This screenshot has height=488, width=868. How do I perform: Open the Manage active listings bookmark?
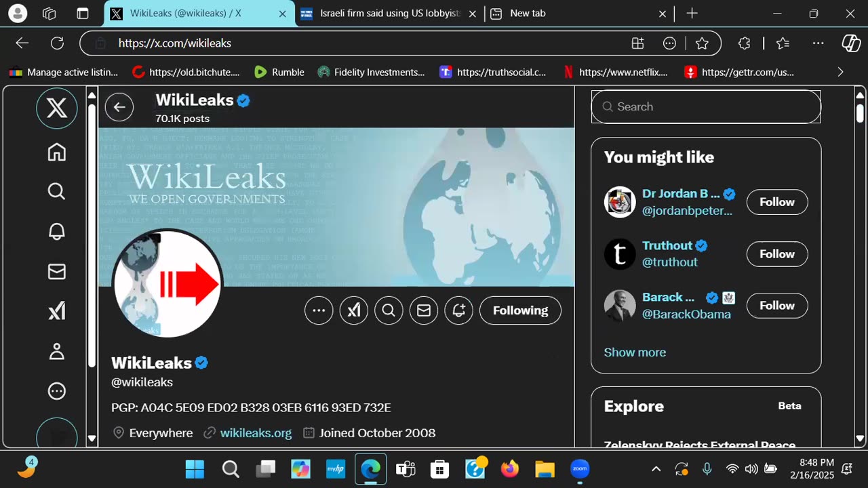[x=64, y=72]
